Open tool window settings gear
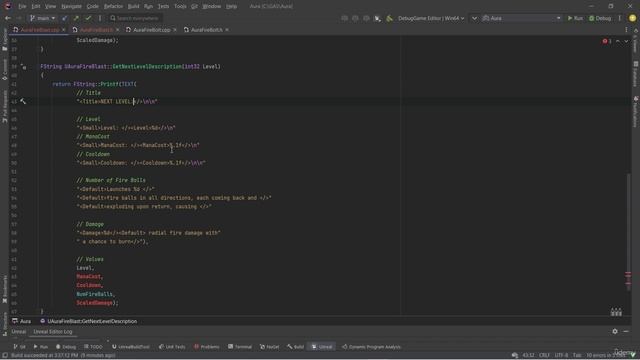 615,331
